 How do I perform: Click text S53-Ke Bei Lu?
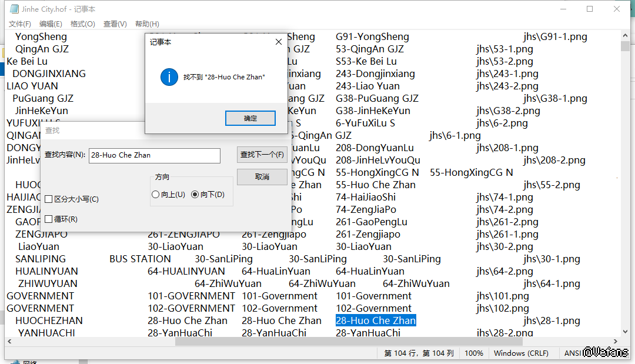point(366,62)
